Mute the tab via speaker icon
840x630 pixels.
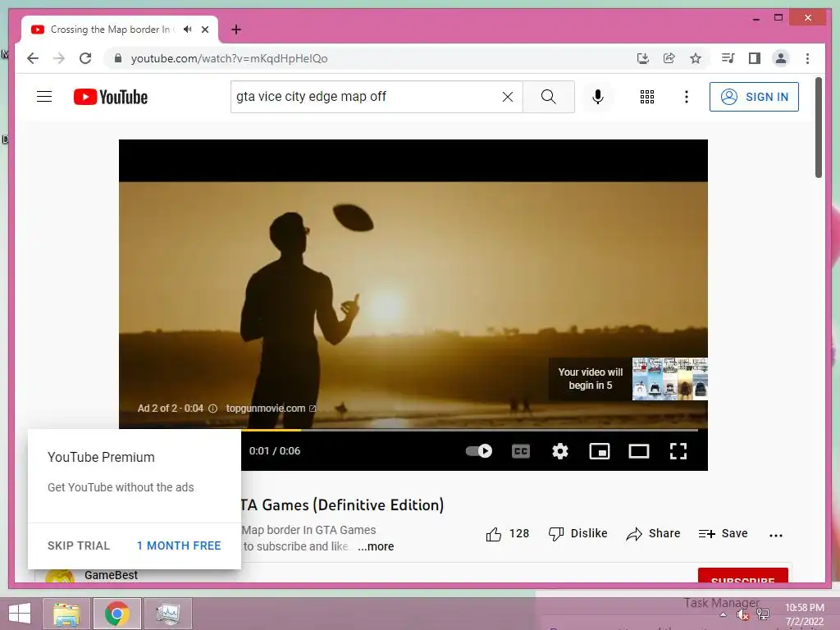coord(188,30)
